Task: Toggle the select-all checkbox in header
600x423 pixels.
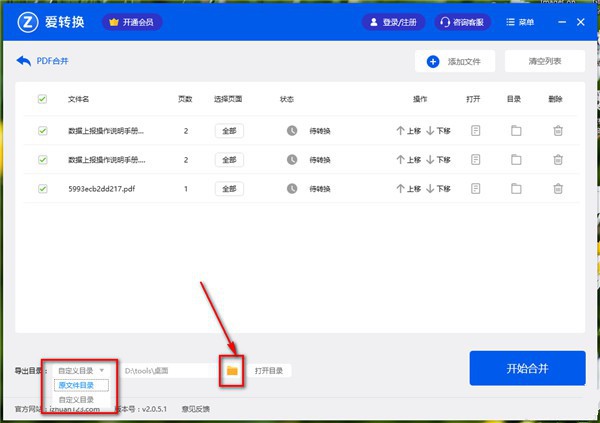Action: tap(42, 99)
